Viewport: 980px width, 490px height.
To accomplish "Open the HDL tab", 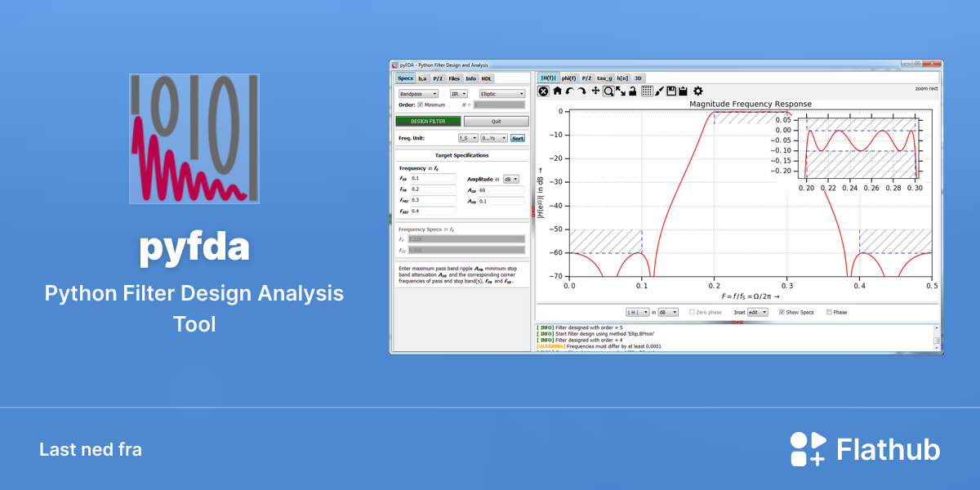I will click(x=487, y=78).
